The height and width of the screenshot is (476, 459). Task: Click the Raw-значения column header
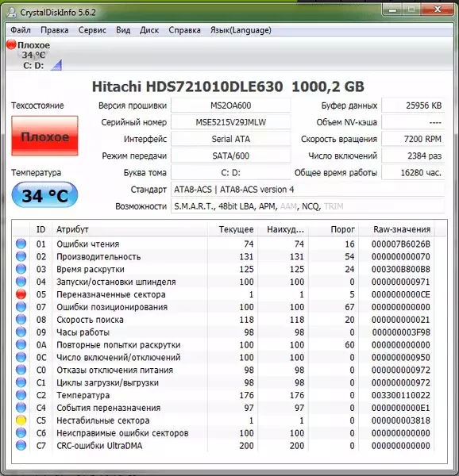(397, 229)
